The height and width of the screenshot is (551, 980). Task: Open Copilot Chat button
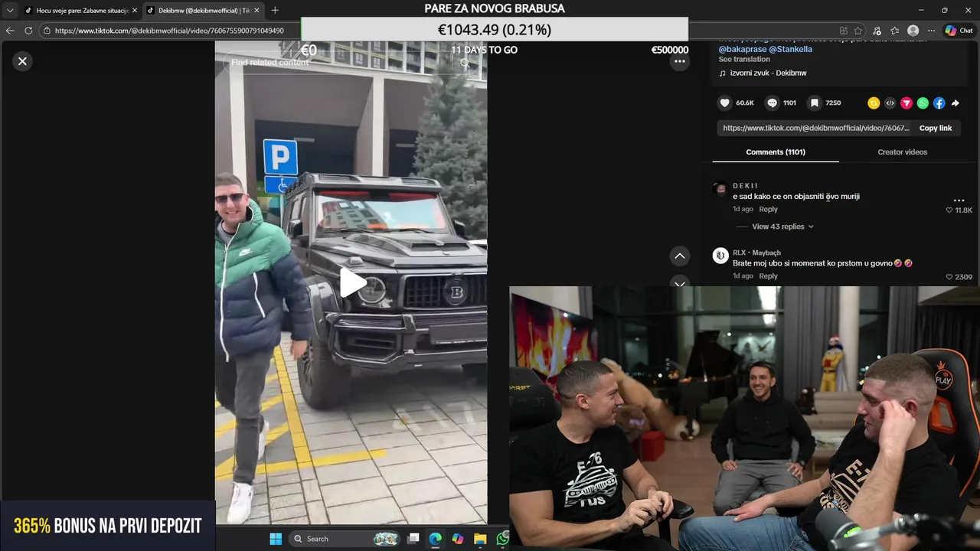[959, 31]
